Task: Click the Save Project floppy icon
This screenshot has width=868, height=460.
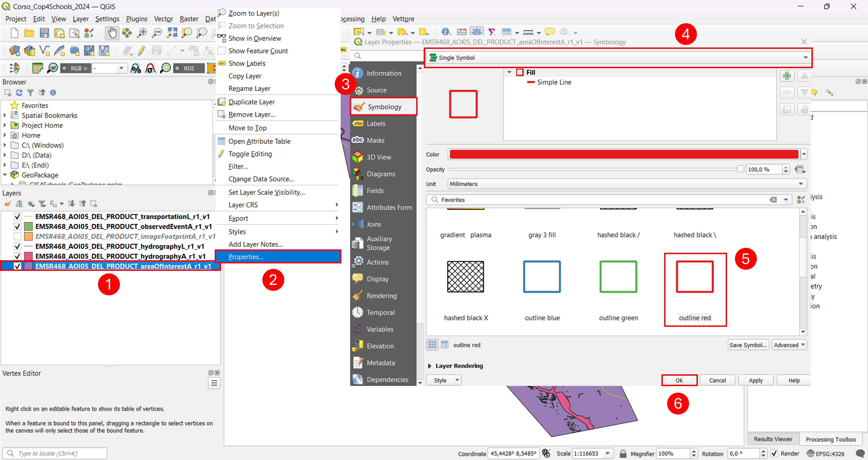Action: click(44, 33)
